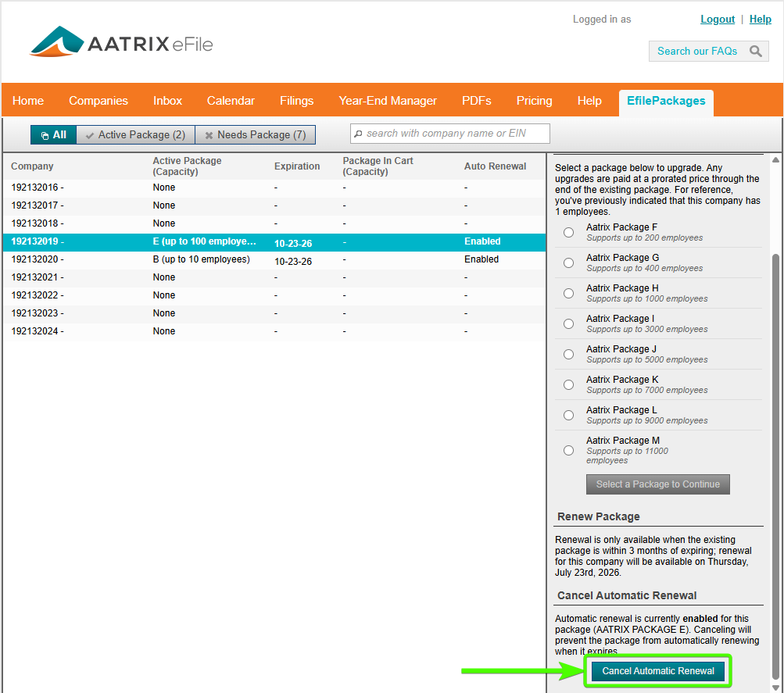Click the Logout link
Viewport: 784px width, 693px height.
coord(717,20)
